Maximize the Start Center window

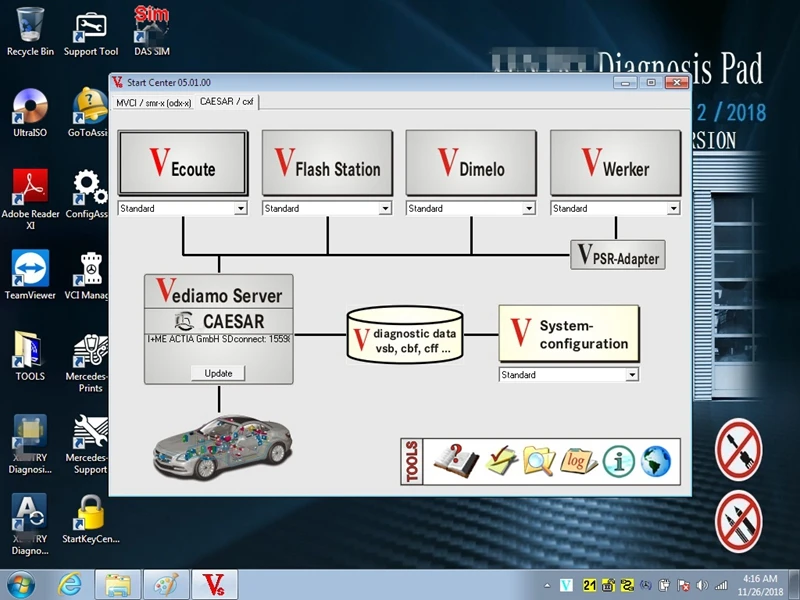651,82
